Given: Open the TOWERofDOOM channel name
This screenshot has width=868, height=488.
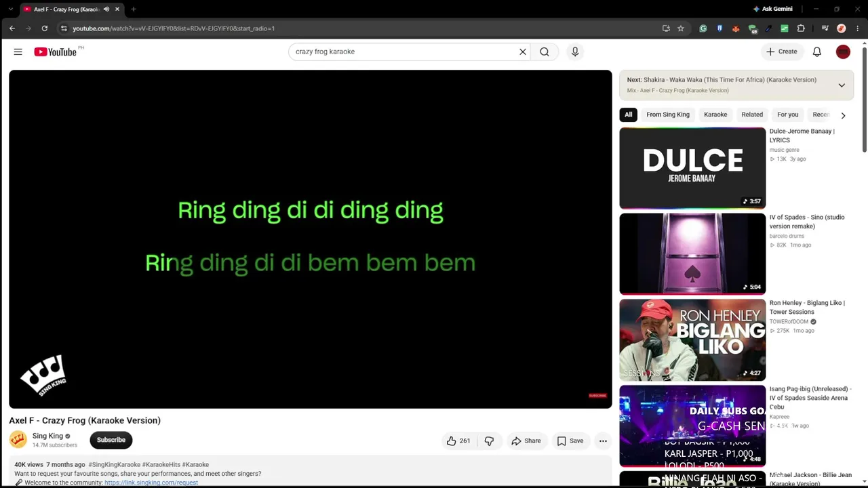Looking at the screenshot, I should click(x=789, y=322).
